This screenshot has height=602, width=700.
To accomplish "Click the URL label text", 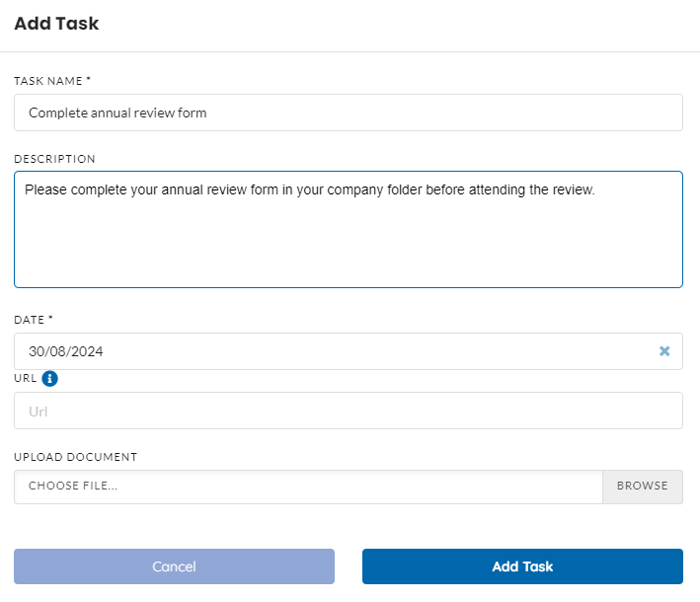I will [x=25, y=378].
